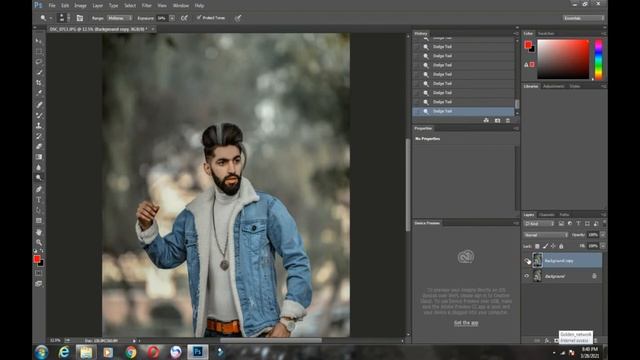
Task: Select the Hand tool
Action: coord(39,232)
